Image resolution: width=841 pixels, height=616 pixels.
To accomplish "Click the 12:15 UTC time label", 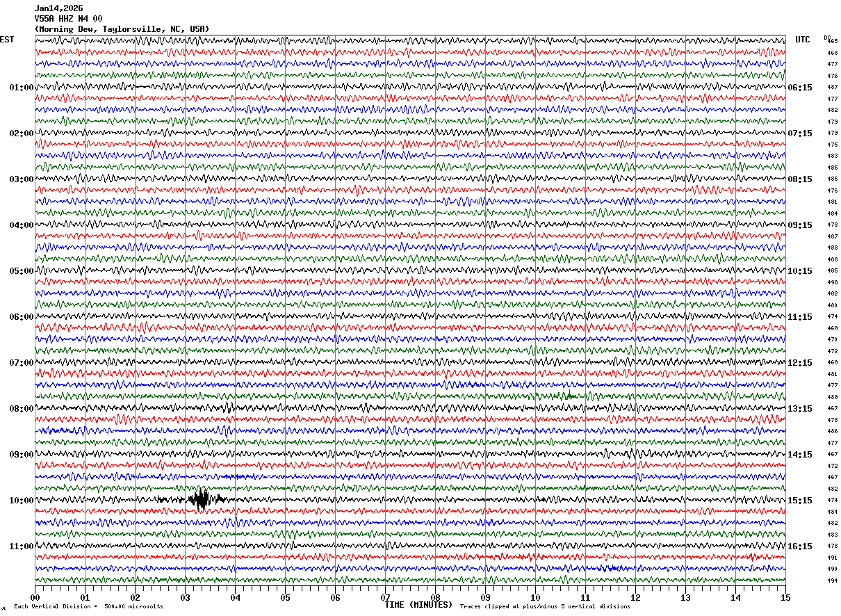I will pos(800,363).
